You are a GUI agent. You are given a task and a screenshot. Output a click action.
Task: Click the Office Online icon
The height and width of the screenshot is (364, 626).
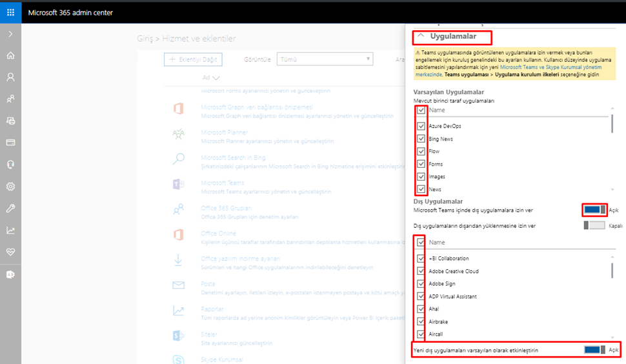179,234
